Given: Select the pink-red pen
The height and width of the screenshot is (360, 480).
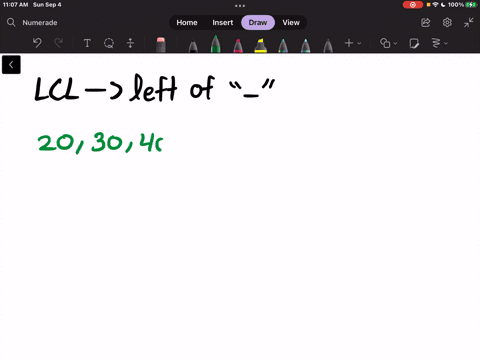Looking at the screenshot, I should click(238, 46).
